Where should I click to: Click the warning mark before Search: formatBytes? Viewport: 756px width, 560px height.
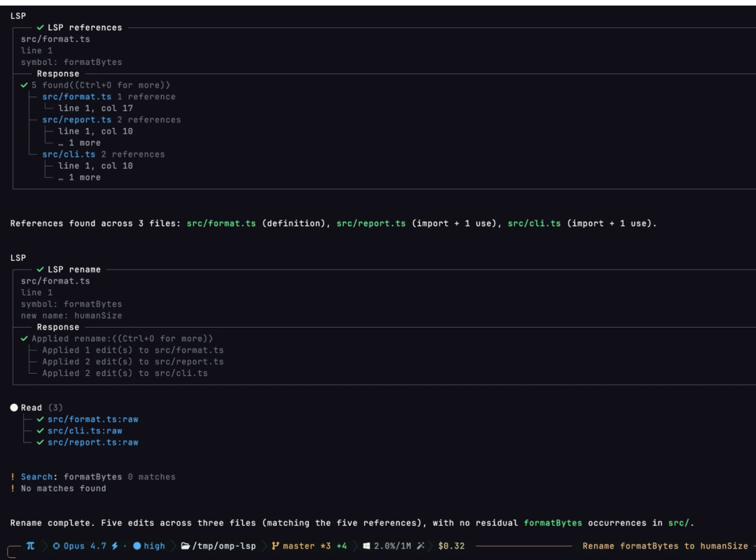click(13, 477)
